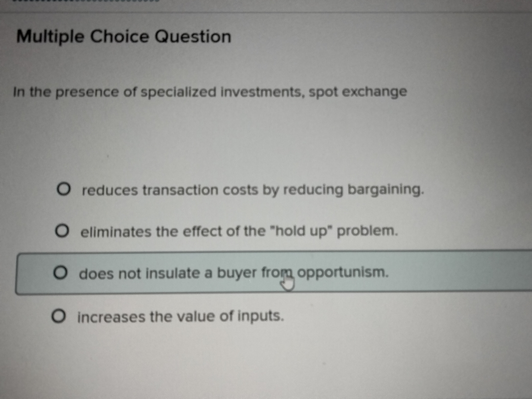The image size is (532, 399).
Task: Choose 'does not insulate a buyer from opportunism'
Action: coord(61,273)
